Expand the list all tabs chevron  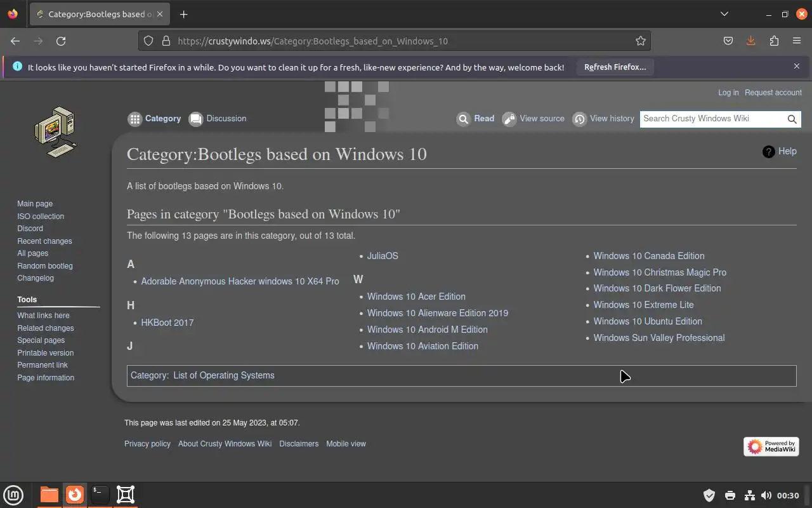point(724,14)
